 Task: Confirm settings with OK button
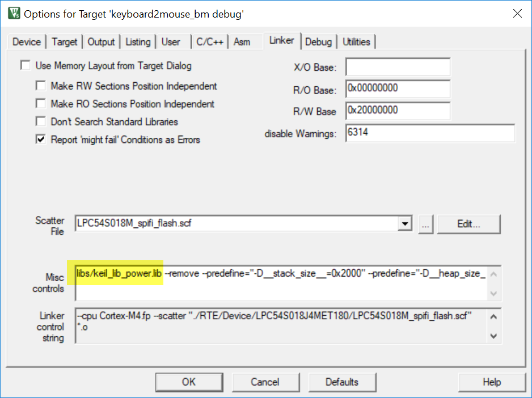(x=189, y=382)
